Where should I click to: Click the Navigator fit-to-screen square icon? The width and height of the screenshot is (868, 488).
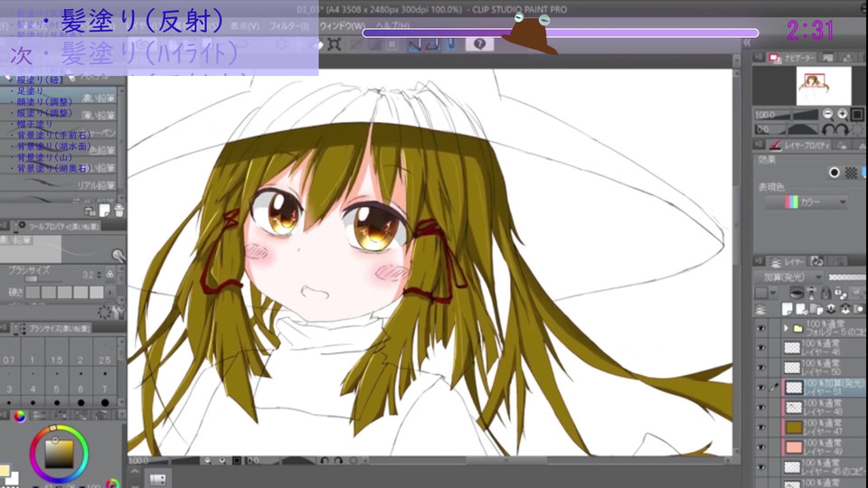point(857,114)
